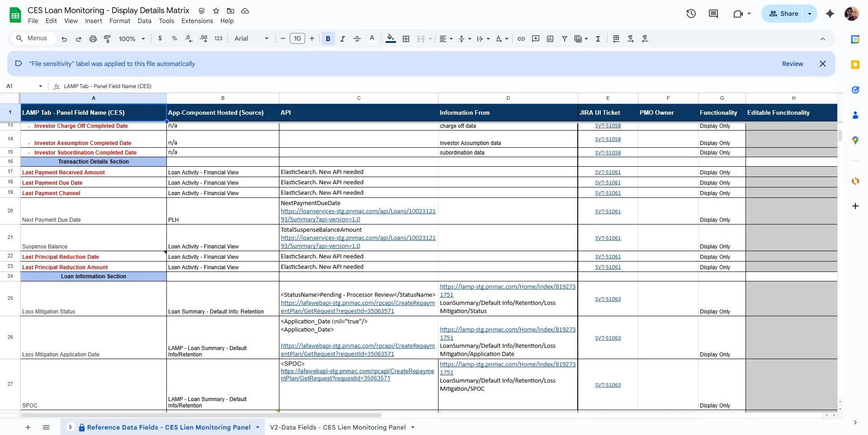The image size is (868, 435).
Task: Format selection as currency
Action: [160, 39]
